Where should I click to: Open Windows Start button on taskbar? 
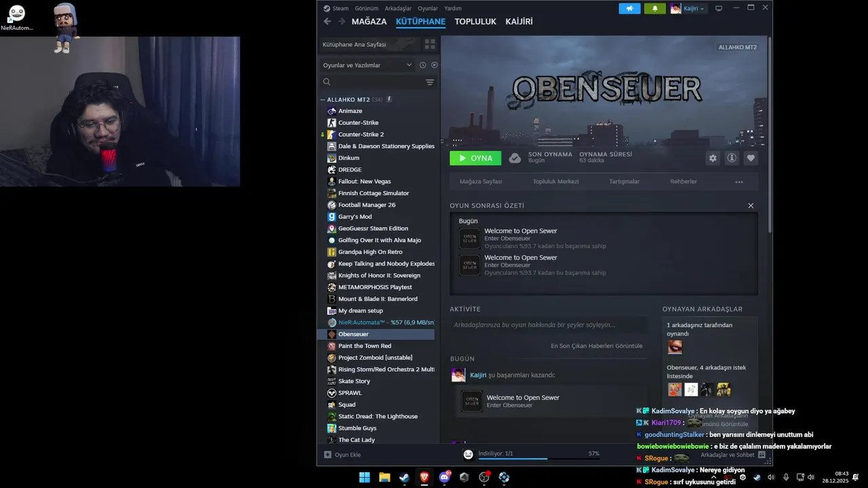point(364,477)
